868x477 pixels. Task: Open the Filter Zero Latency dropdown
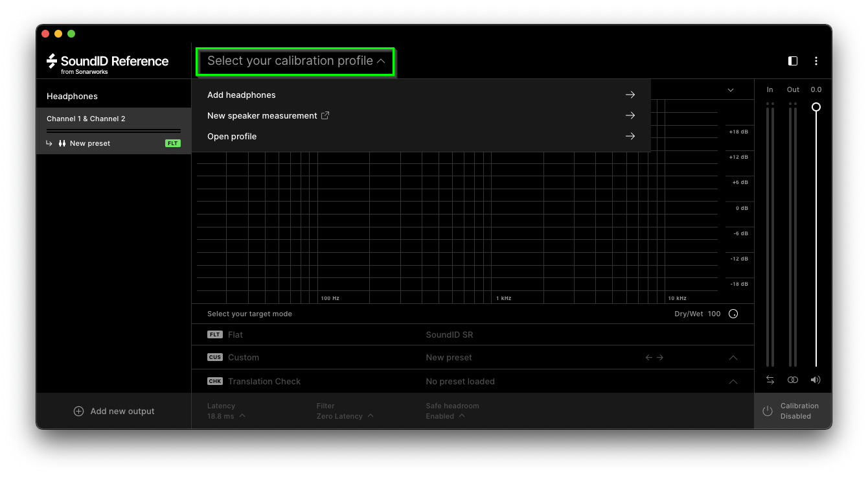pyautogui.click(x=345, y=416)
